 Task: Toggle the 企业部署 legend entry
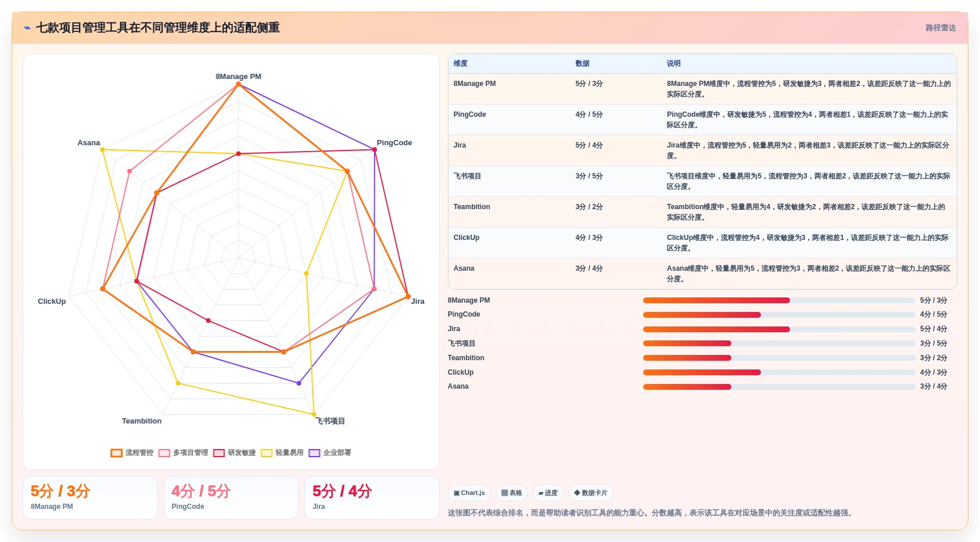(329, 453)
